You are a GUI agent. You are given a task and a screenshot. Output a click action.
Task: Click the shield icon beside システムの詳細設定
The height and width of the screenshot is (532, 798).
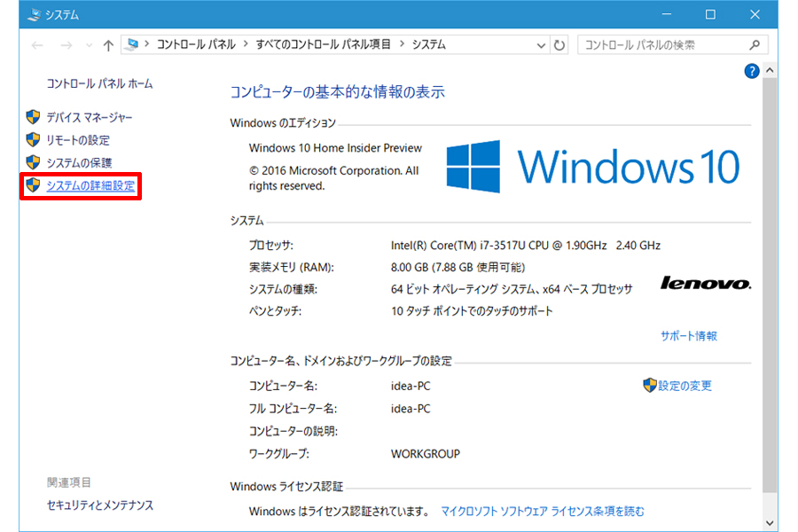coord(33,184)
